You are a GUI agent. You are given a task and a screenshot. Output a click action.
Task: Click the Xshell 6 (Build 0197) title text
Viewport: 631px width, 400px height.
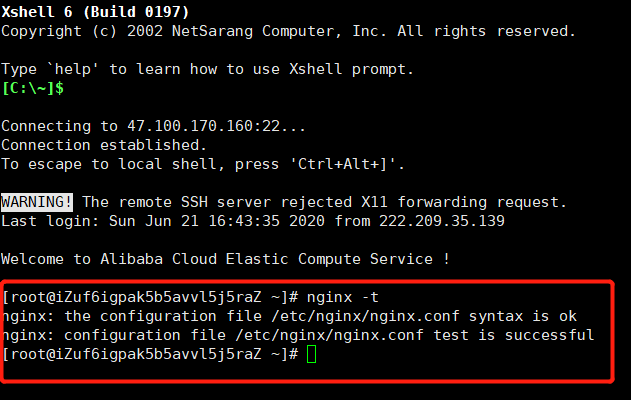(x=95, y=12)
